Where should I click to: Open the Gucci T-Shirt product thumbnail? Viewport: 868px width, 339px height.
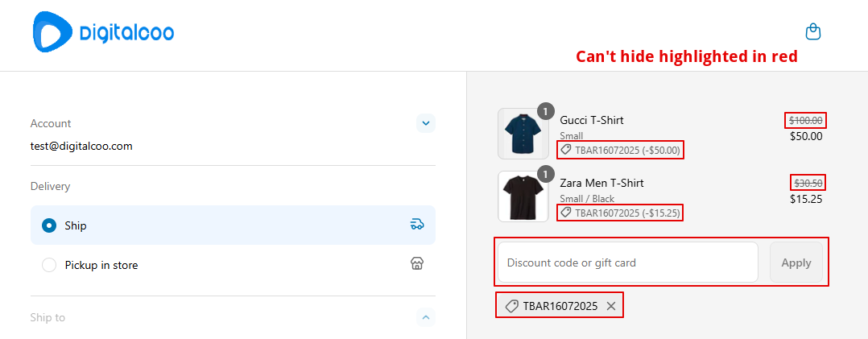click(523, 134)
